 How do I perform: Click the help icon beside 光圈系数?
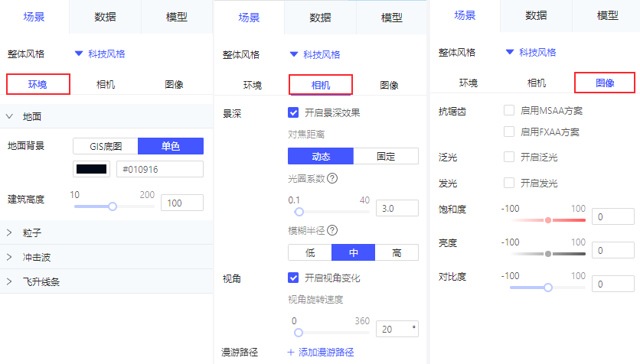click(x=332, y=178)
